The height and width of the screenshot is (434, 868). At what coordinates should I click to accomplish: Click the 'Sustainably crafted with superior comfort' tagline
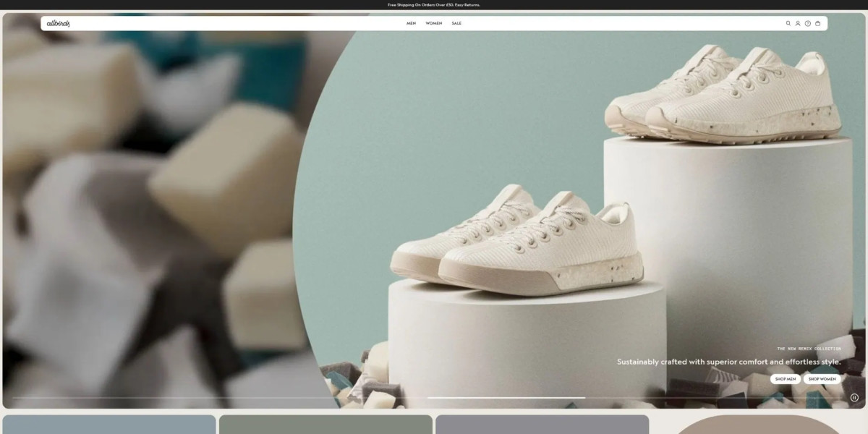pyautogui.click(x=728, y=362)
